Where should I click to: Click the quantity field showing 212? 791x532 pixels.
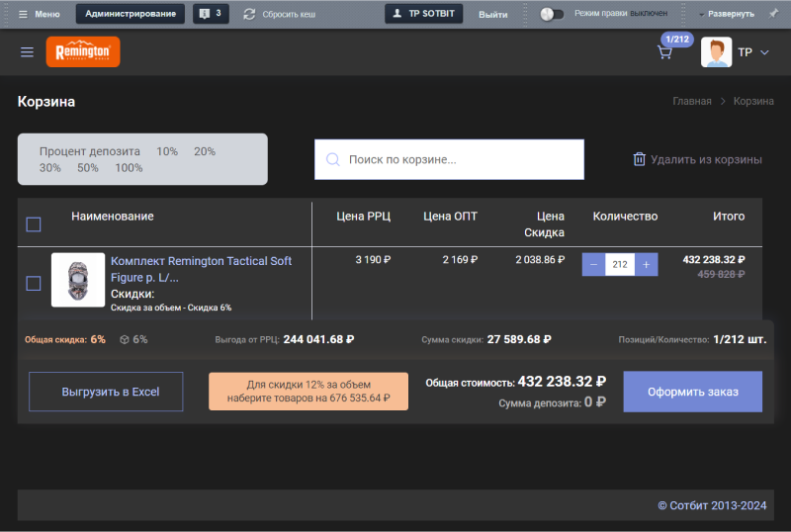tap(620, 264)
